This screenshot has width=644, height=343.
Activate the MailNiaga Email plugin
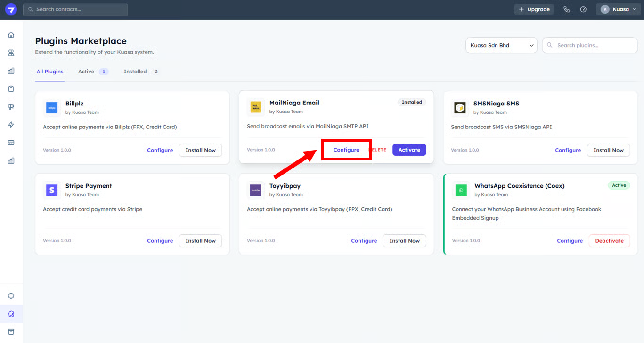(x=409, y=150)
